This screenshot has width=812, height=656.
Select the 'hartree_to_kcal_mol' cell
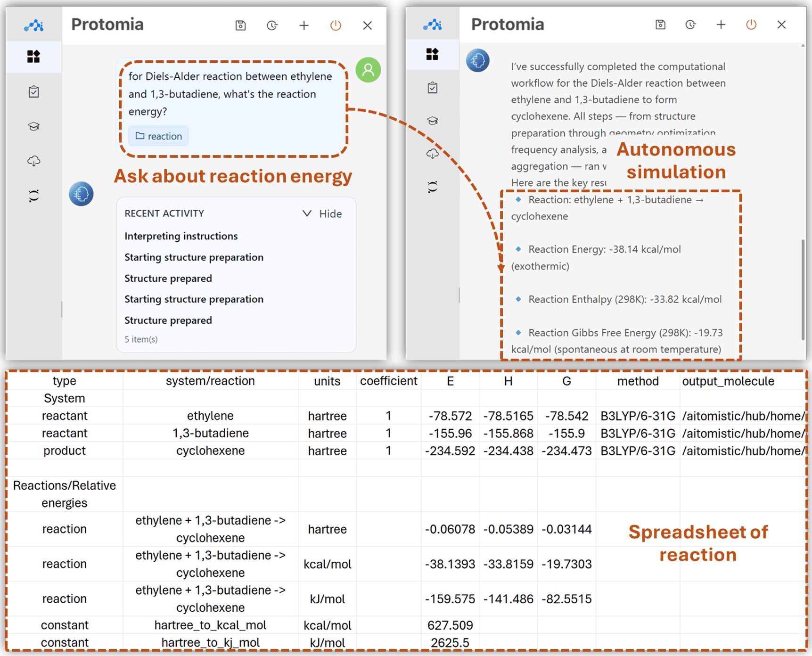tap(210, 625)
